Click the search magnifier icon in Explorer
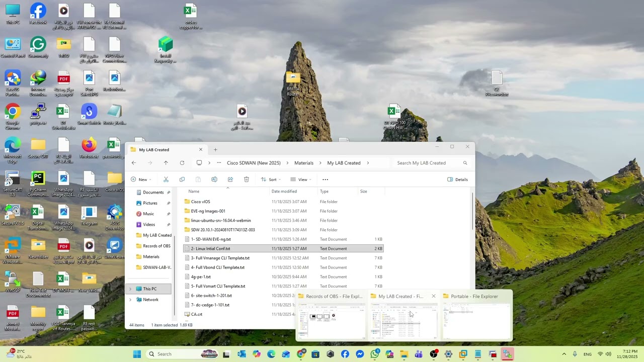Screen dimensions: 644x362 point(465,163)
